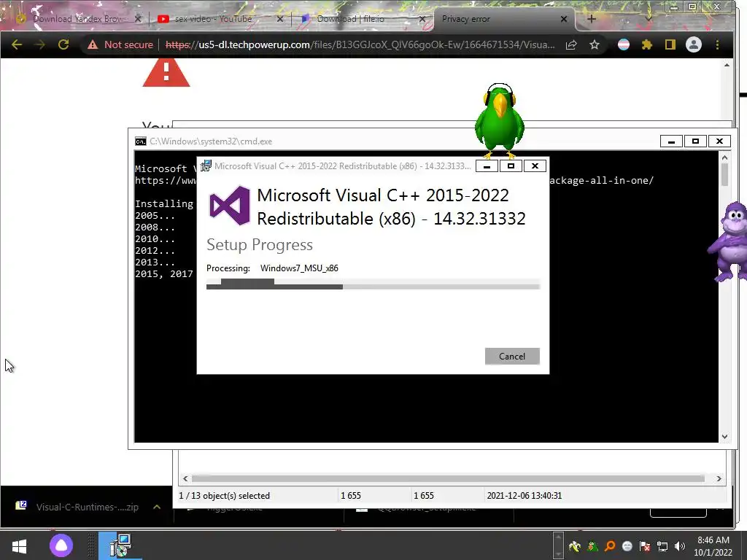Screen dimensions: 747x560
Task: Click the Setup Progress bar
Action: [373, 284]
